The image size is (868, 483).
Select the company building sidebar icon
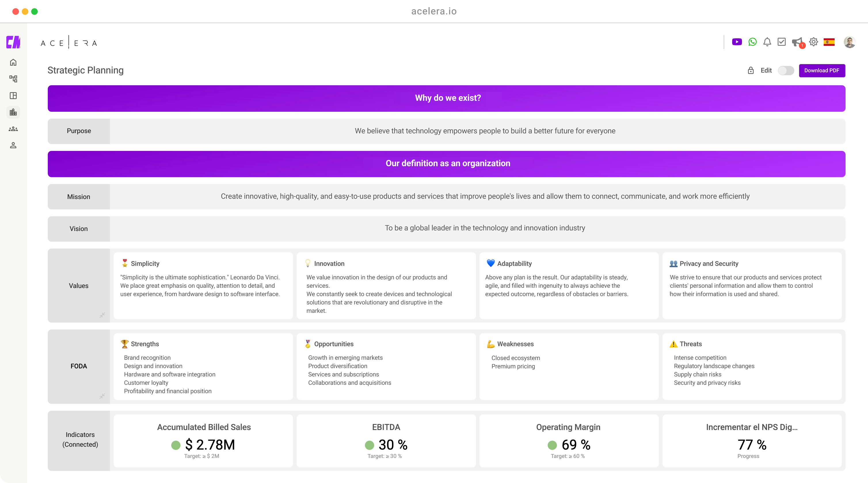13,112
